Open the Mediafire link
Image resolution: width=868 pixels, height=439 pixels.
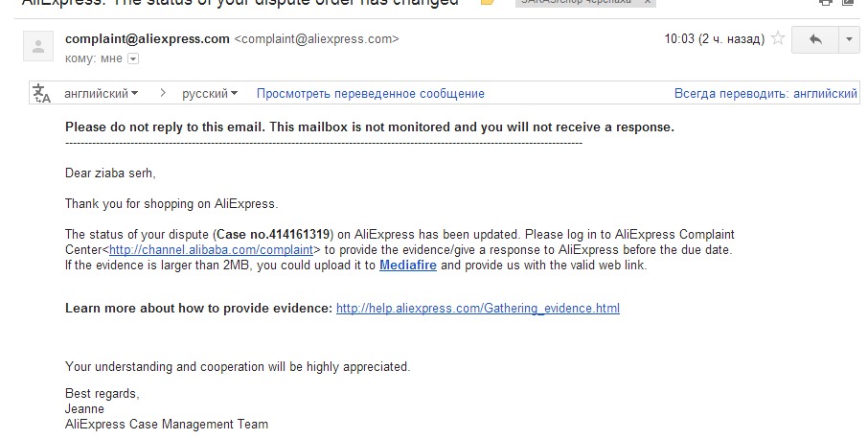point(408,266)
